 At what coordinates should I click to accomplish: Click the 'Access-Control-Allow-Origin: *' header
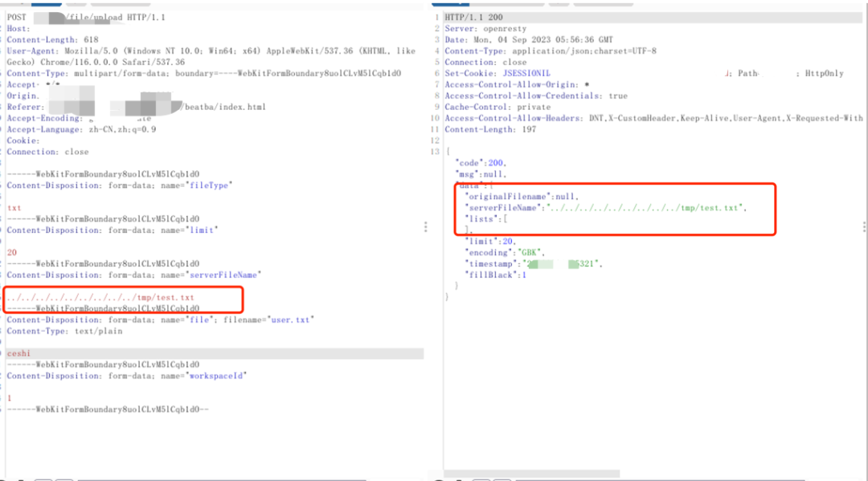point(517,84)
